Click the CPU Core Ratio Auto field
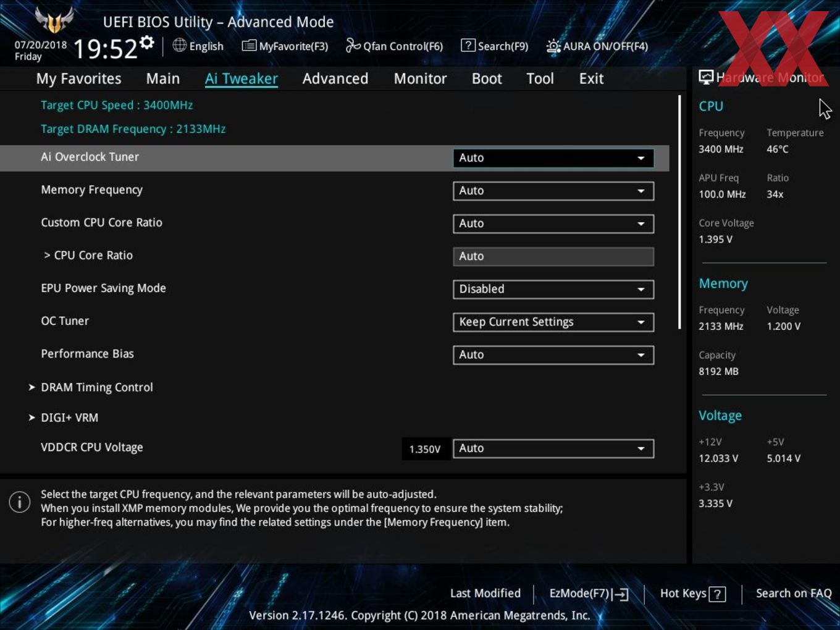 553,256
